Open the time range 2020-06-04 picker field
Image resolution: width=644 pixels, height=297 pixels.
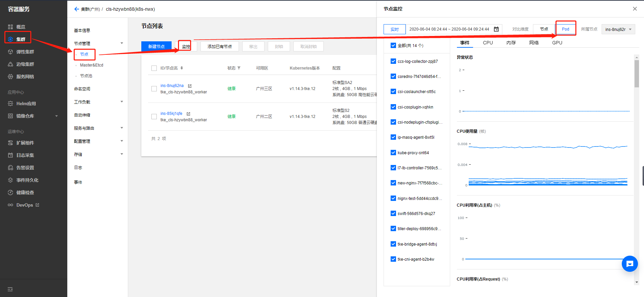pyautogui.click(x=454, y=29)
